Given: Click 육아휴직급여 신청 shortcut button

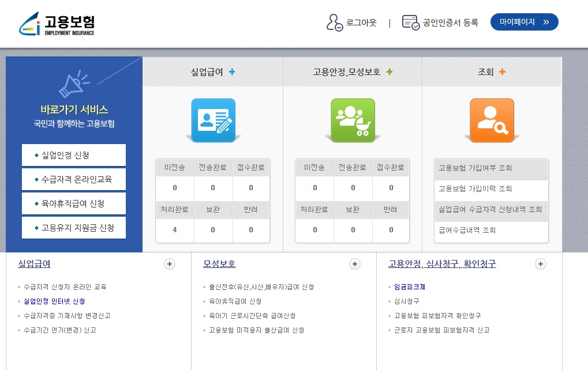Looking at the screenshot, I should point(74,203).
